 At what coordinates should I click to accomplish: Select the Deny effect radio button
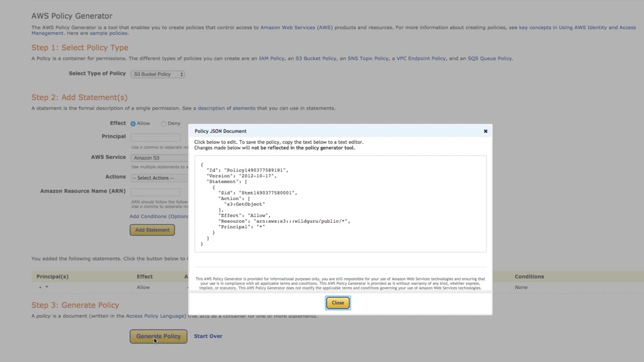164,124
